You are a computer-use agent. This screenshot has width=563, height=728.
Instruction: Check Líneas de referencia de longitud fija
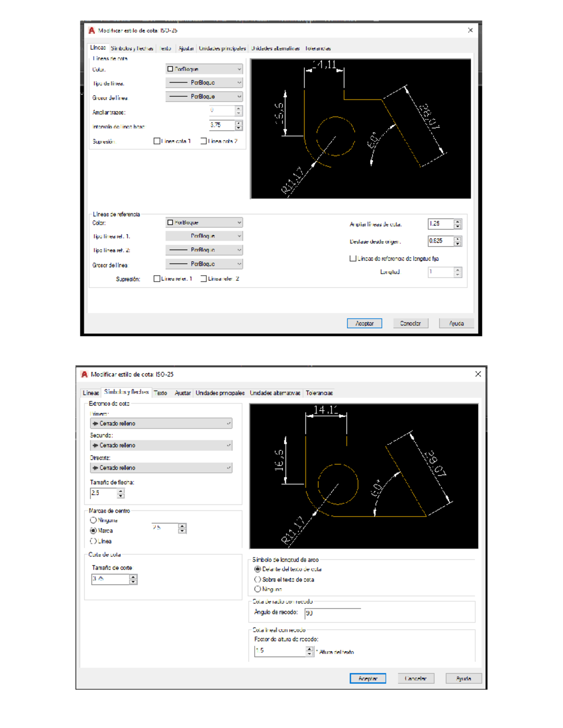353,258
